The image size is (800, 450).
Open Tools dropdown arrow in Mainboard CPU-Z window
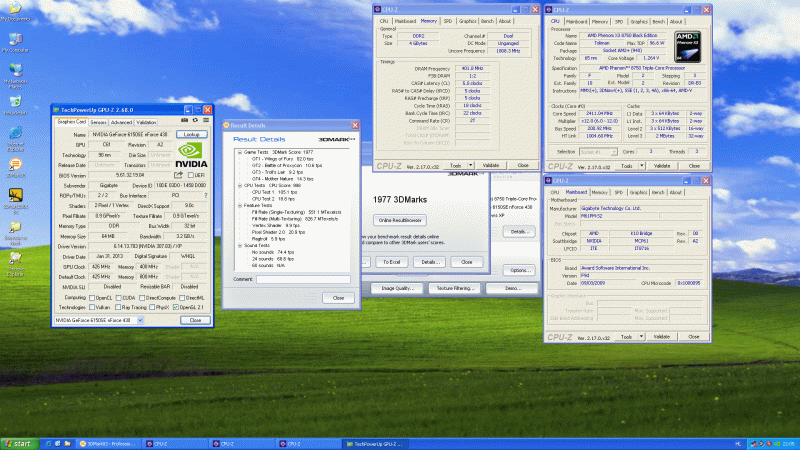tap(641, 337)
